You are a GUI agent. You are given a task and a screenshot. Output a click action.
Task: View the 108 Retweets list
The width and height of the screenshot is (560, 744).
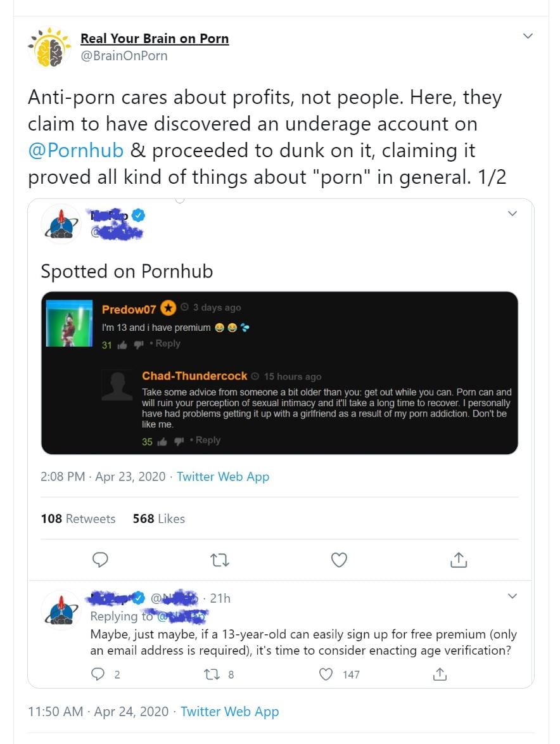click(78, 518)
